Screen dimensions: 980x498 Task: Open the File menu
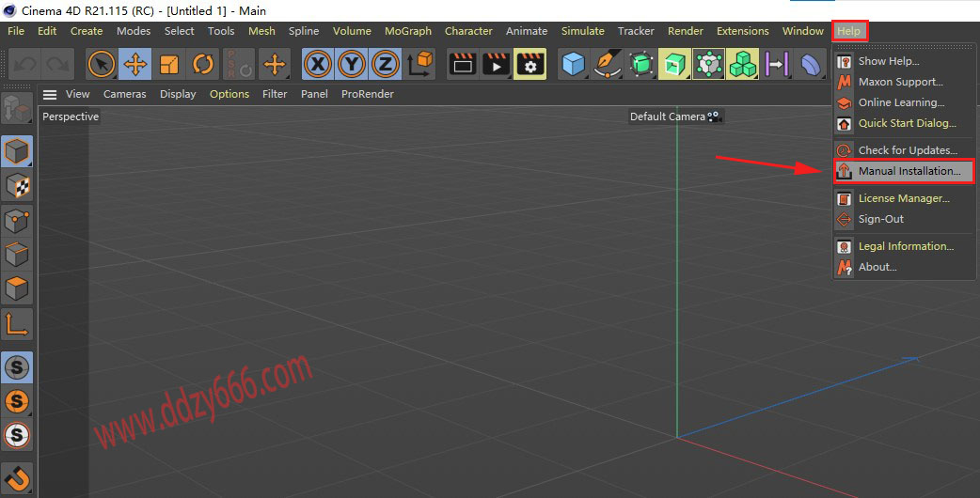click(x=16, y=31)
